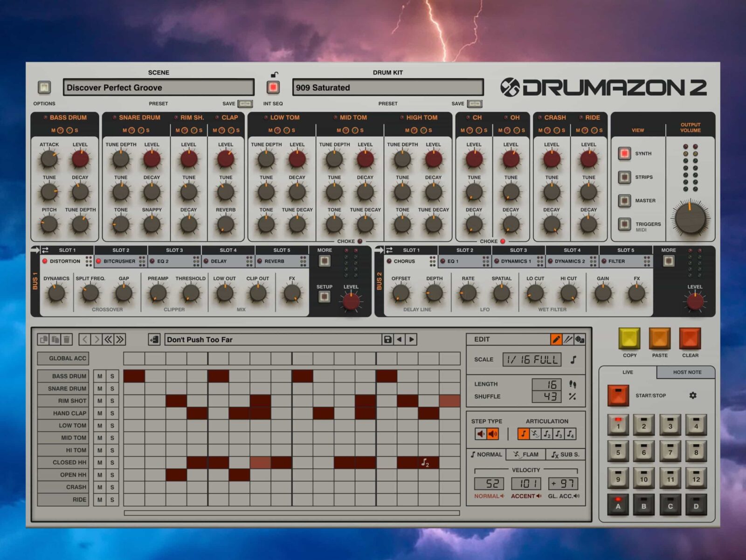The image size is (746, 560).
Task: Switch to the Host Note tab
Action: click(x=686, y=372)
